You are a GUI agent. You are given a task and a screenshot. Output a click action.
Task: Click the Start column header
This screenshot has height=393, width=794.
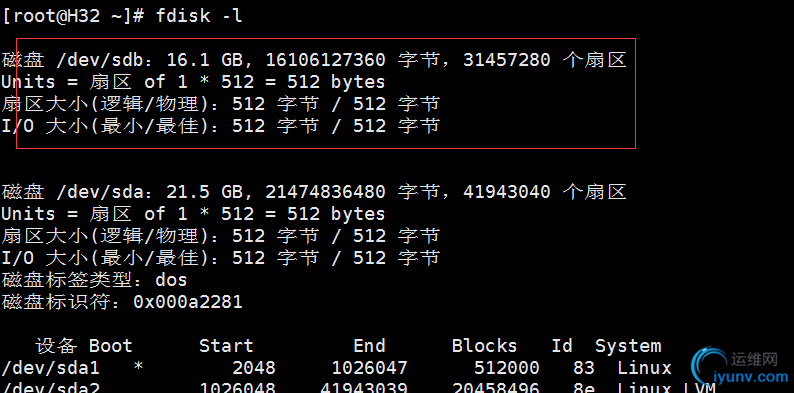(226, 346)
